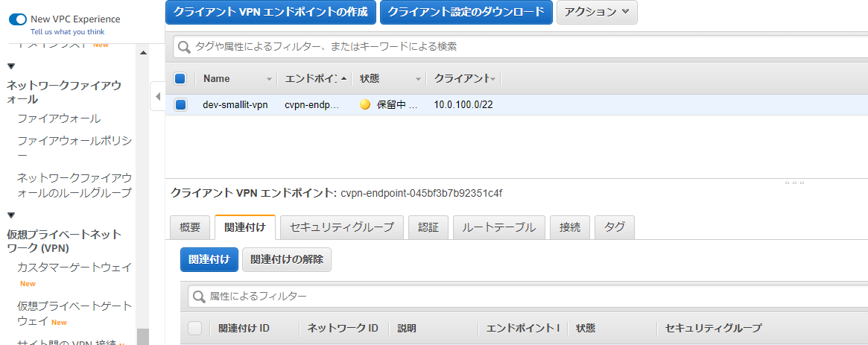The image size is (868, 345).
Task: Toggle checkbox for dev-smallit-vpn row
Action: point(180,105)
